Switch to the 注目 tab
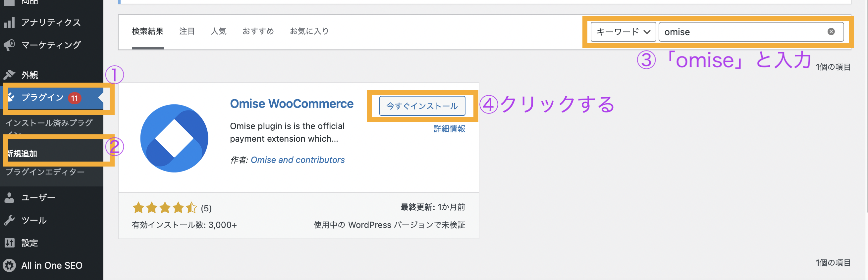868x280 pixels. 187,32
